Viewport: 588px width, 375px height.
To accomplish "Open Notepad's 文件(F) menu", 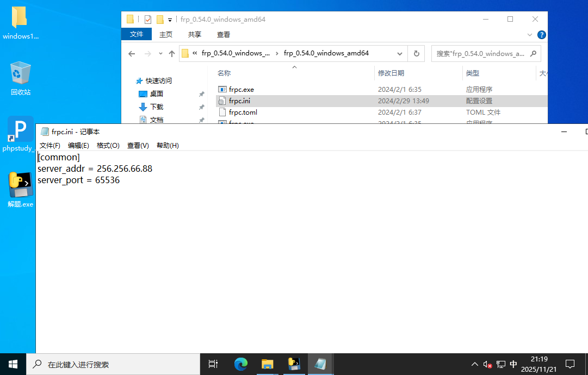I will (50, 145).
